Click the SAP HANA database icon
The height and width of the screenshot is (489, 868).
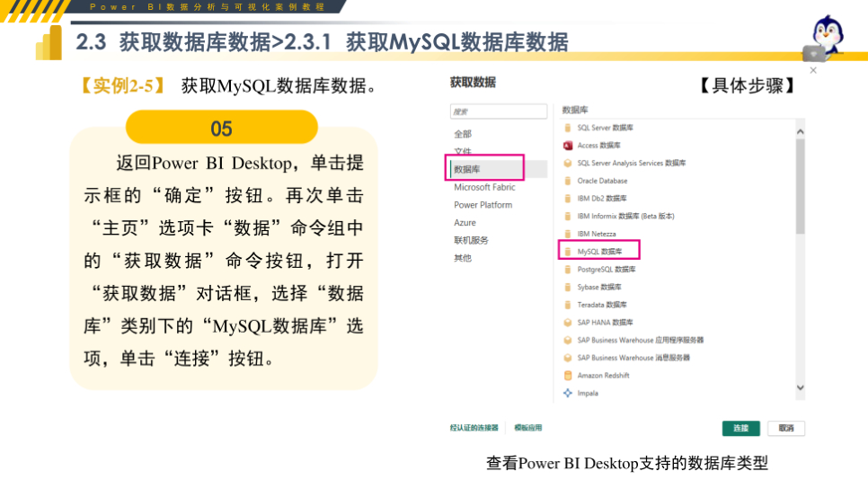pyautogui.click(x=567, y=323)
